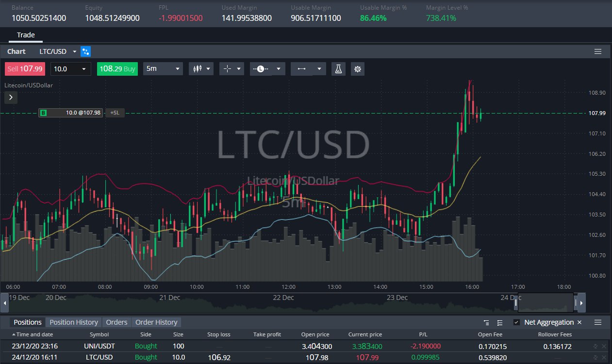Viewport: 612px width, 364px height.
Task: Click the Sell 107.99 button
Action: click(25, 69)
